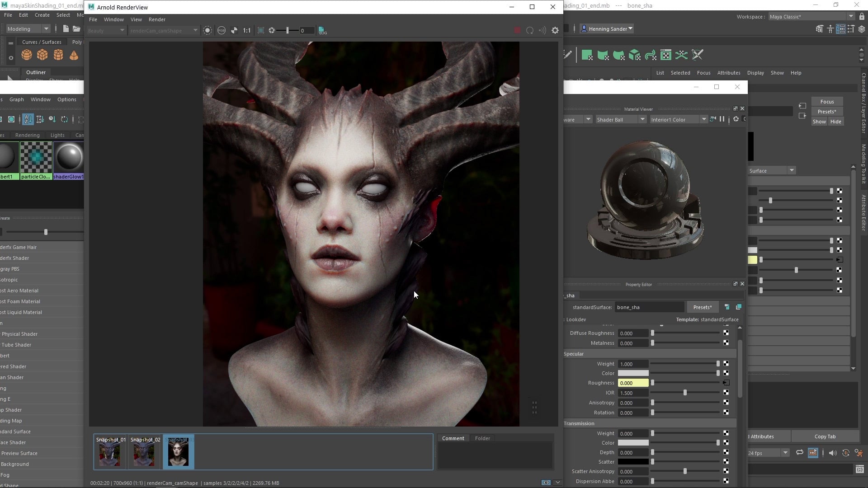Open the Maya Classic workspace dropdown

[x=811, y=16]
